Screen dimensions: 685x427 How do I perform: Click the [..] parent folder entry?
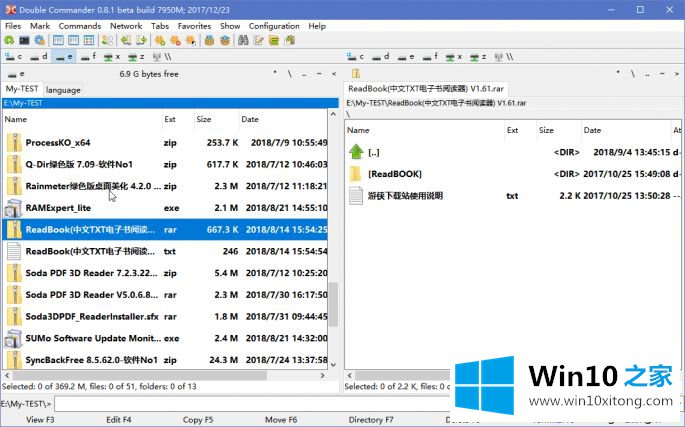pos(513,152)
